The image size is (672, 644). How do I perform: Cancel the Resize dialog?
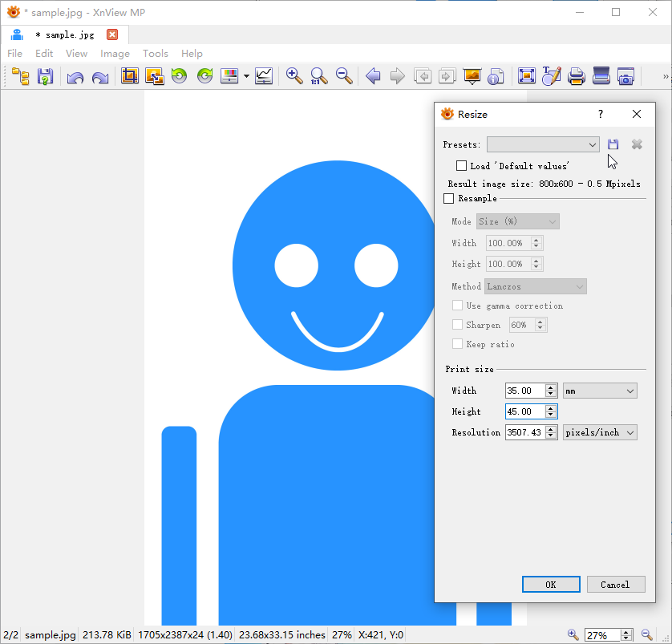click(615, 585)
